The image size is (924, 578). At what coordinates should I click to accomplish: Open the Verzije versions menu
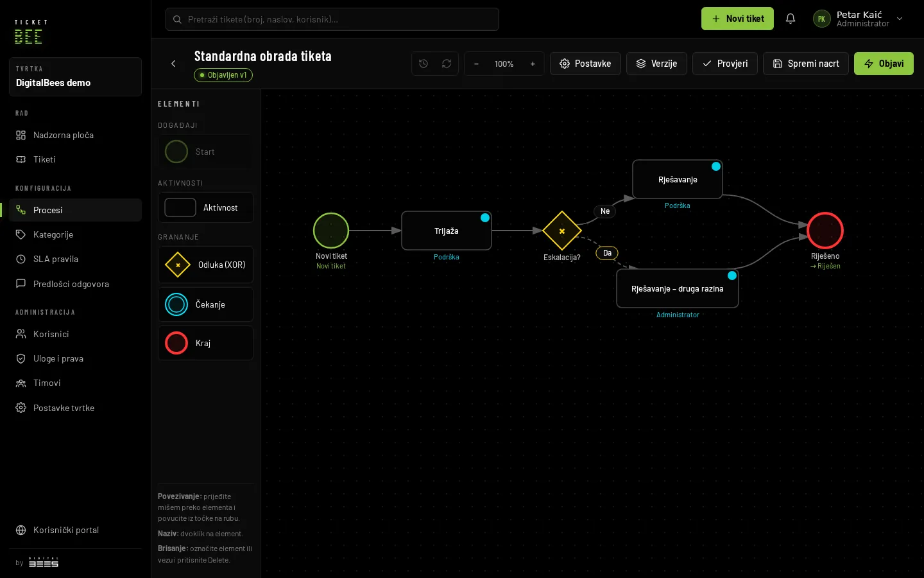656,64
